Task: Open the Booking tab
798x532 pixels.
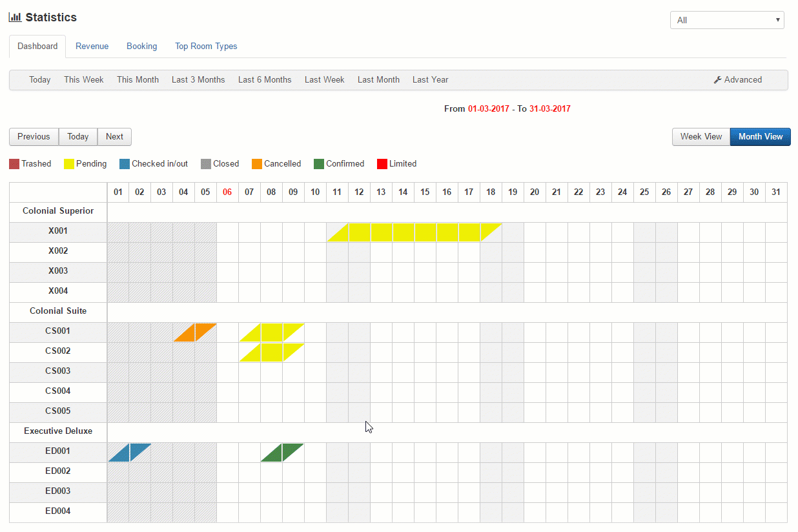Action: (141, 46)
